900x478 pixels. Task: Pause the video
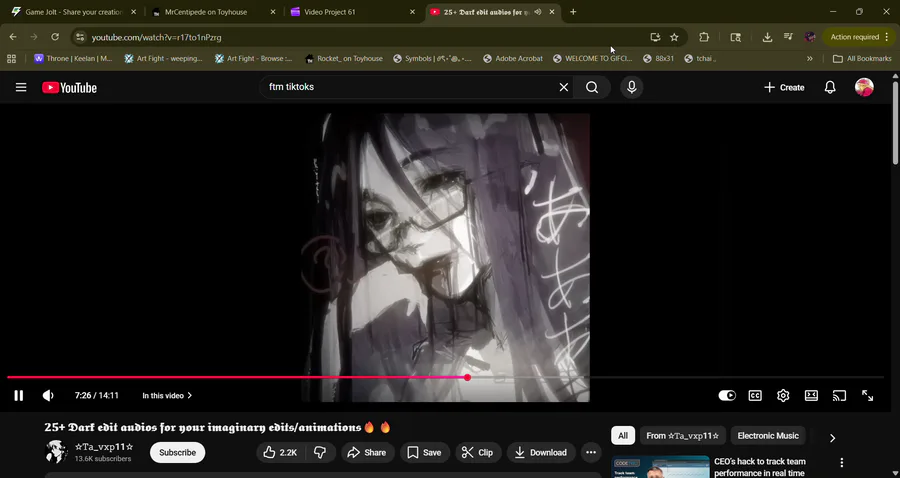18,395
